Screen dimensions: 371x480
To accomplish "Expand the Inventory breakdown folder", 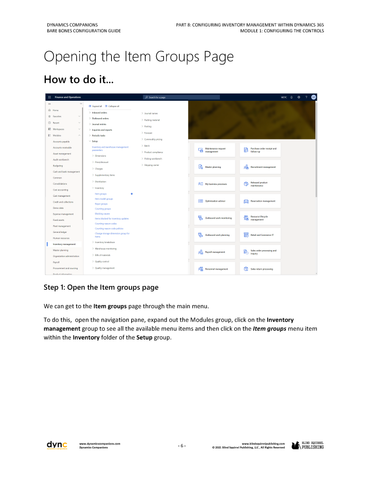I will (x=104, y=242).
